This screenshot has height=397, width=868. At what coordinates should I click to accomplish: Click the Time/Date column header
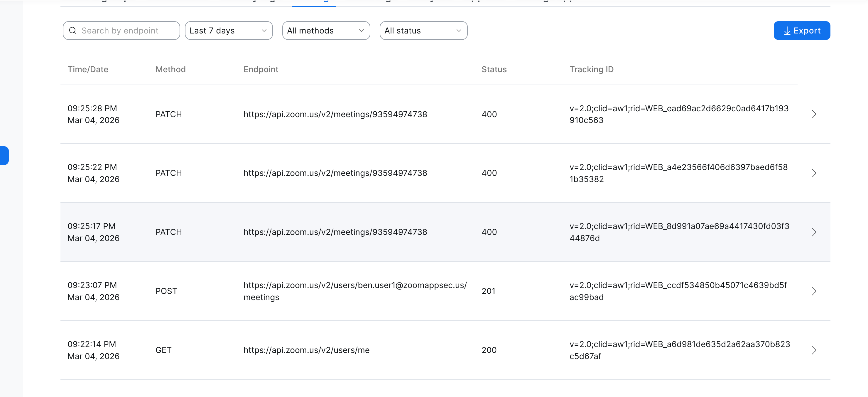click(x=88, y=70)
